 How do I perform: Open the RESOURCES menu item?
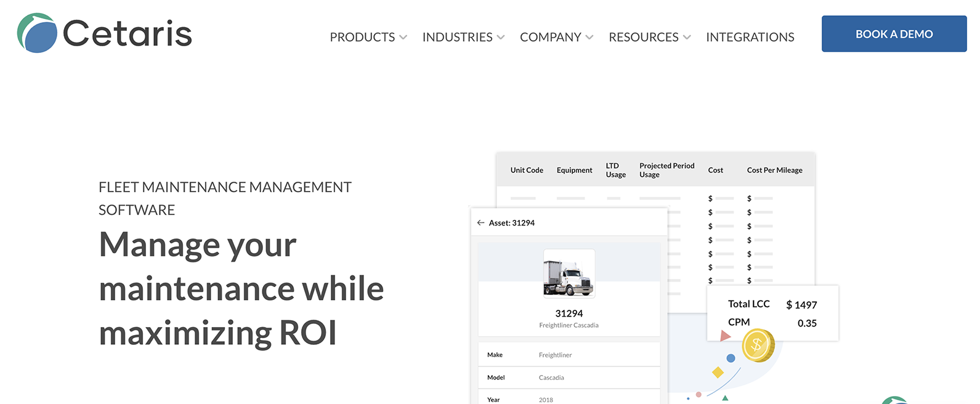click(644, 37)
